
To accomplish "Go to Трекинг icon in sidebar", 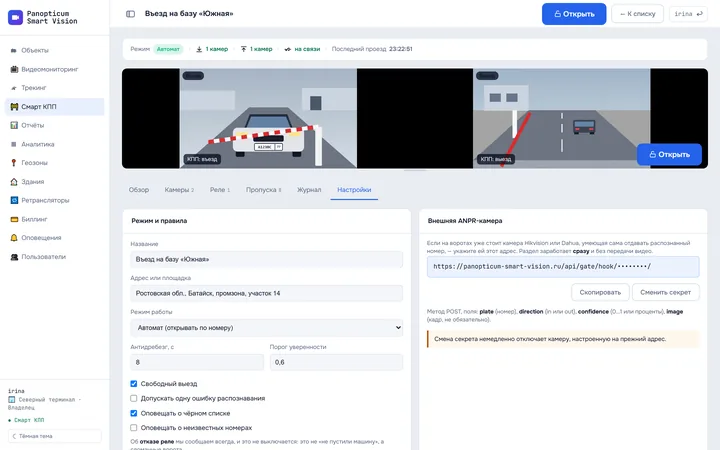I will [x=14, y=88].
